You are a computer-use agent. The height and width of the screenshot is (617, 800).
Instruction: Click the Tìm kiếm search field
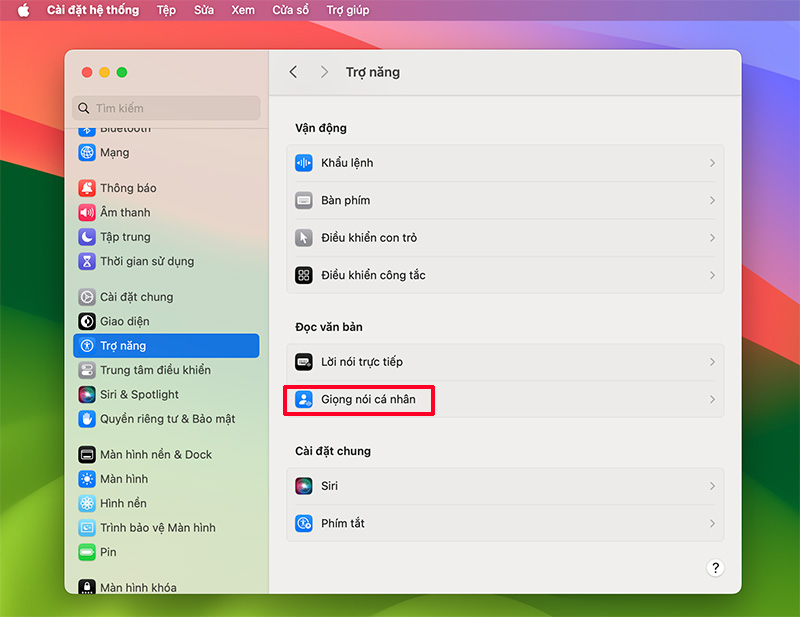click(166, 108)
